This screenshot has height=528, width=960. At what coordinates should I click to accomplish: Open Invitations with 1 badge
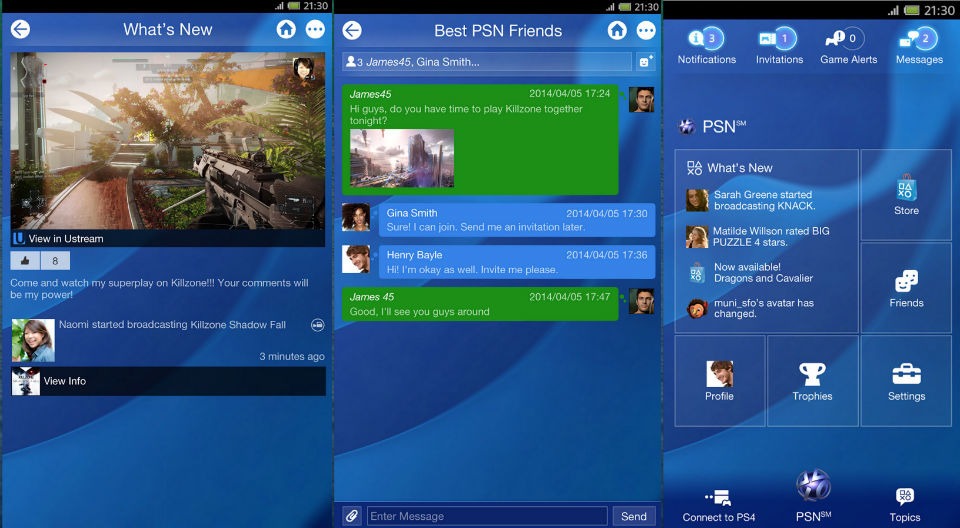[779, 47]
